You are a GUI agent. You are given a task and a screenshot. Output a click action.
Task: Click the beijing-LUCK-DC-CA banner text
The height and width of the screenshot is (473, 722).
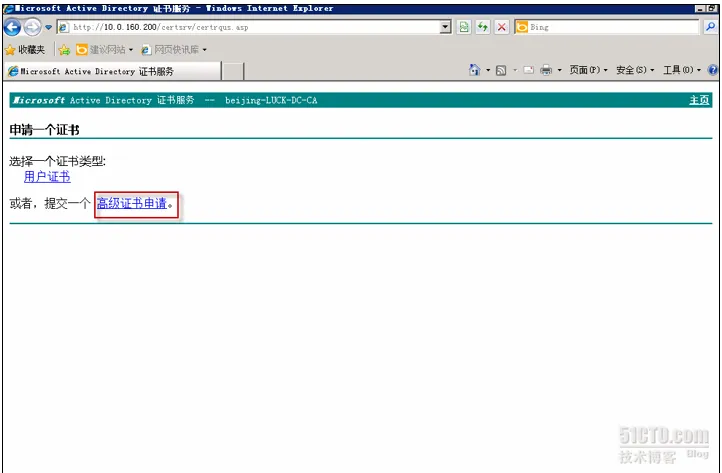(271, 100)
